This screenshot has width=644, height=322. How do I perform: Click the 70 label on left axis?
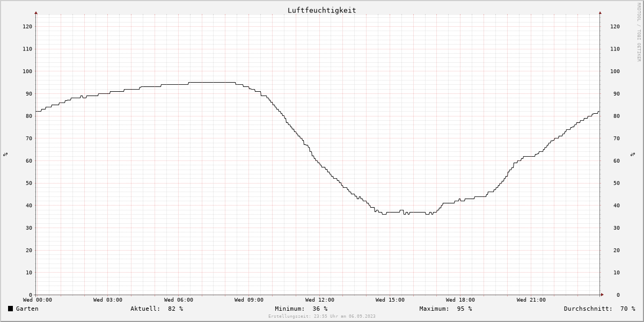pos(28,138)
